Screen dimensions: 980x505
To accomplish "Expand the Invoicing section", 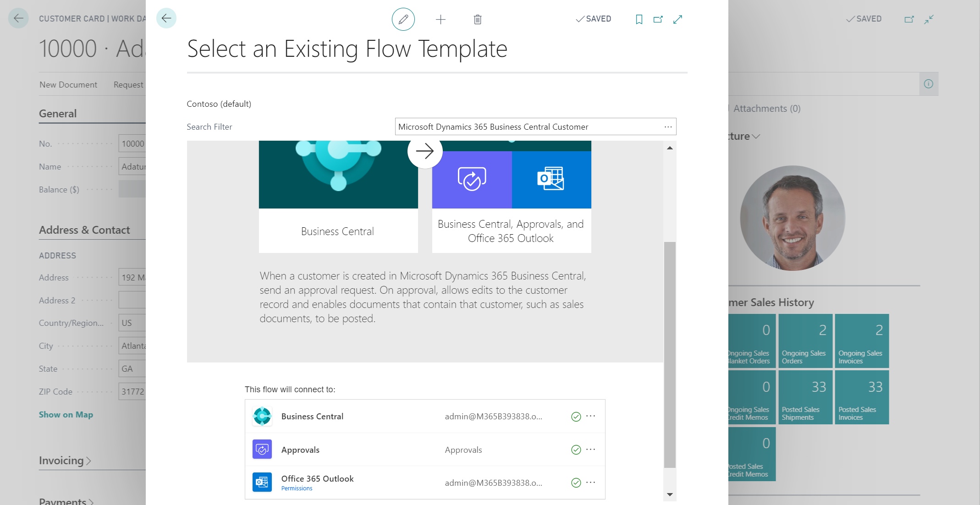I will coord(65,461).
